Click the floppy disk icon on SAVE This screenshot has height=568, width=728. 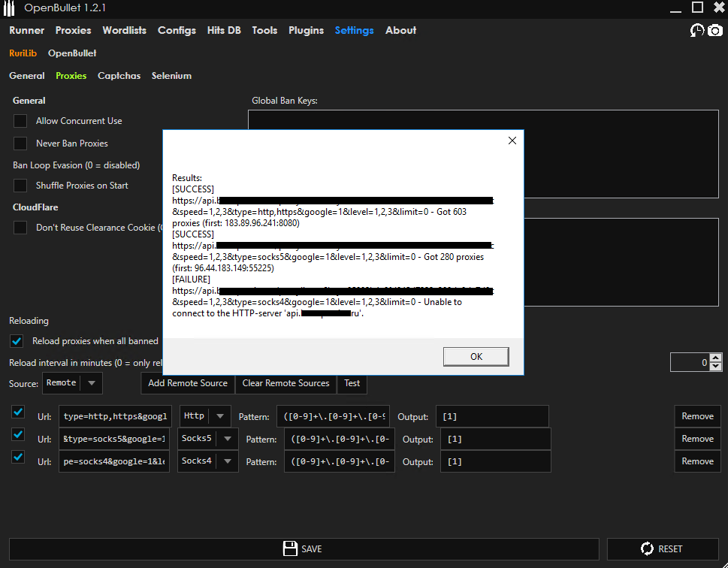coord(289,548)
